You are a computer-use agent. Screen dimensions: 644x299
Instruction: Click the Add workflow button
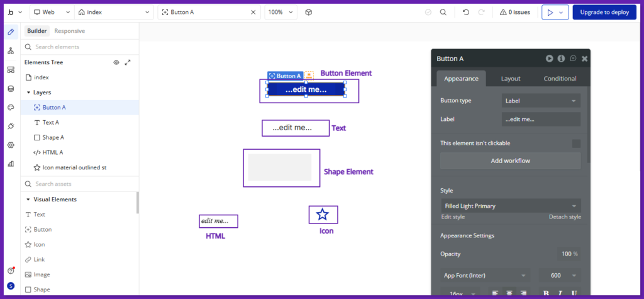(510, 161)
